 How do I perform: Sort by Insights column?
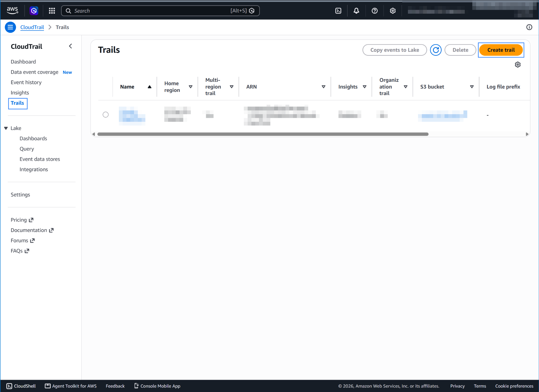tap(365, 87)
